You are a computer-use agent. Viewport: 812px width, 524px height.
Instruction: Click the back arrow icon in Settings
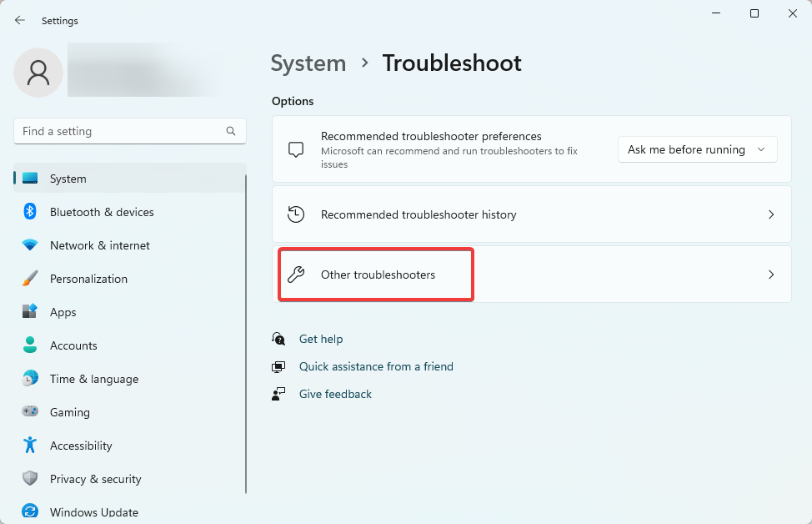coord(20,20)
